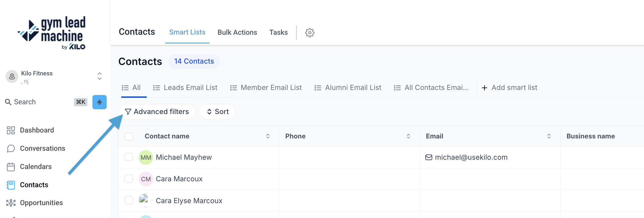Open Advanced filters
644x218 pixels.
coord(157,112)
